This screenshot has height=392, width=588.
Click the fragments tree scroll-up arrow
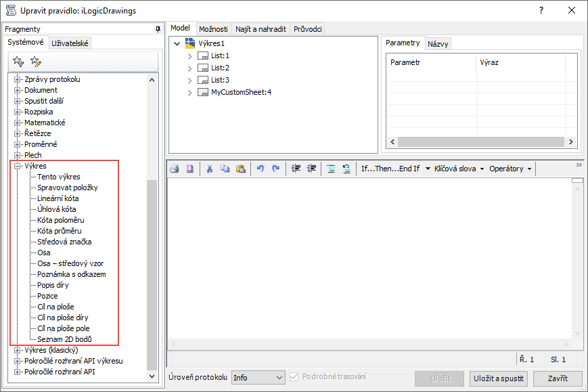[152, 80]
